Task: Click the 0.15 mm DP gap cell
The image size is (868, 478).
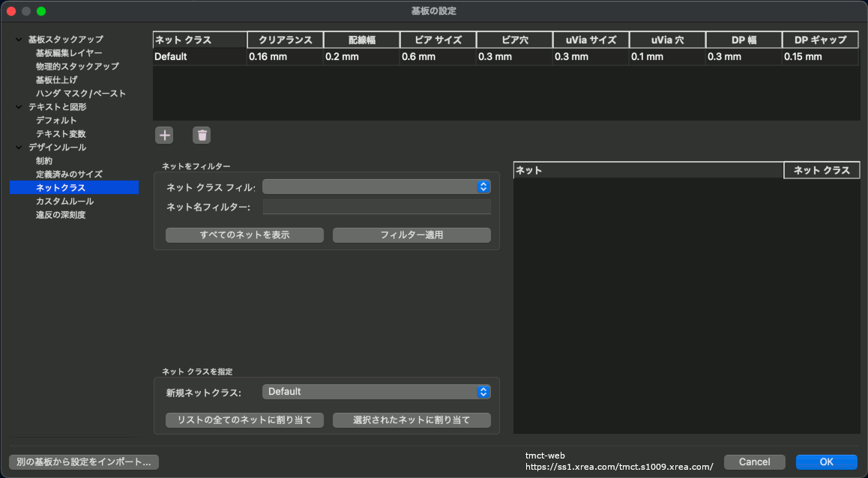Action: tap(820, 56)
